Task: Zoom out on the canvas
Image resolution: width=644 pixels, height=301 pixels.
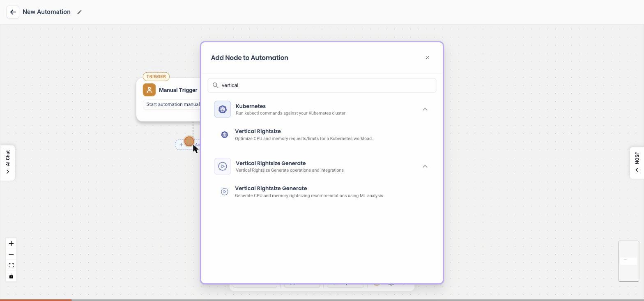Action: coord(11,254)
